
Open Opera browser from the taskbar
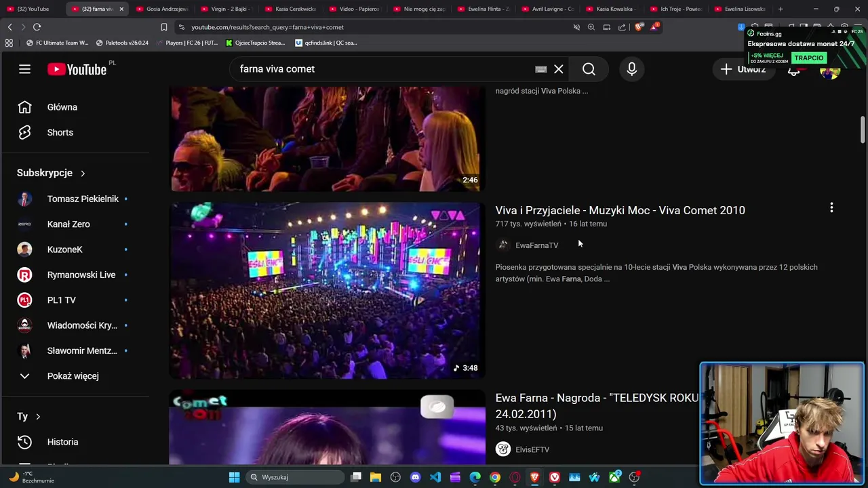(515, 477)
